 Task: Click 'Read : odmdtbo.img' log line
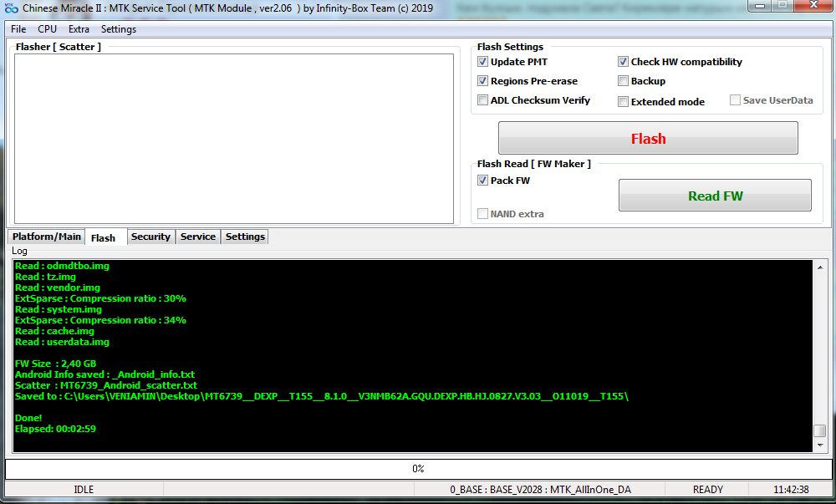[x=62, y=266]
